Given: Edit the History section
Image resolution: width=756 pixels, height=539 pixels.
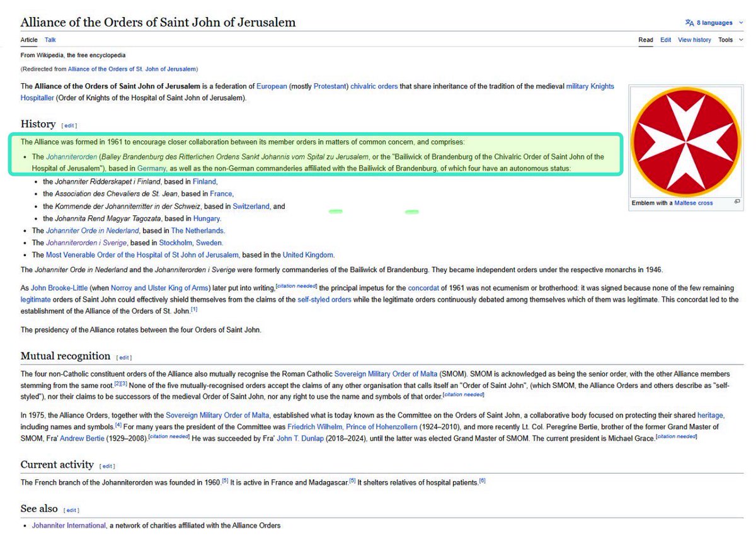Looking at the screenshot, I should coord(69,125).
